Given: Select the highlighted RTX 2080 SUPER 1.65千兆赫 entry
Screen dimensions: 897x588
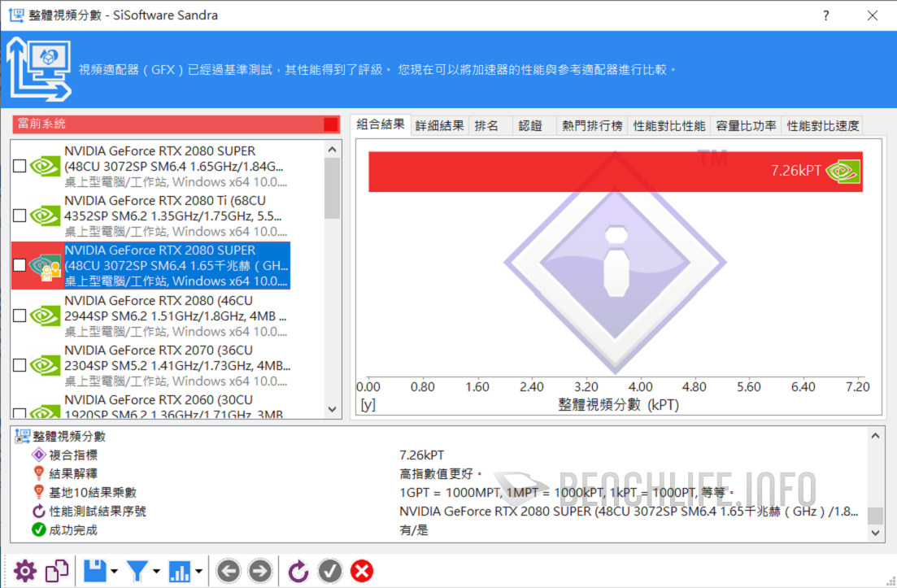Looking at the screenshot, I should click(177, 265).
